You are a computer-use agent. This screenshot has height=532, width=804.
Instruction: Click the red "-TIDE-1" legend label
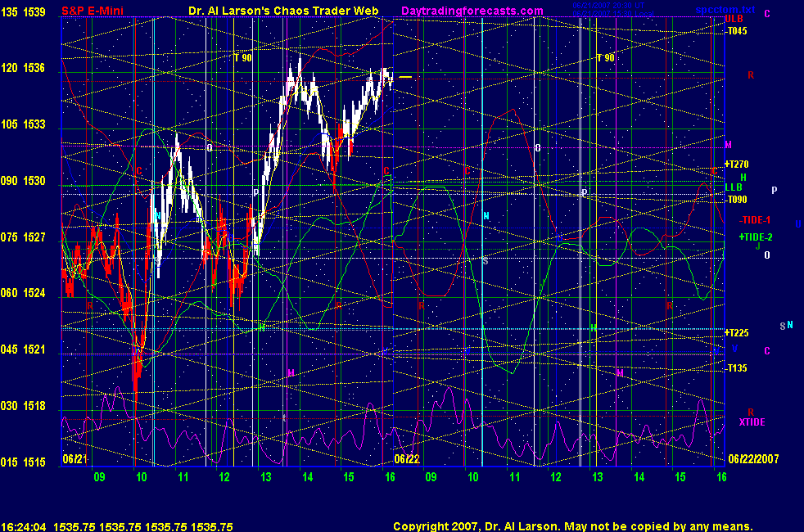[x=755, y=220]
